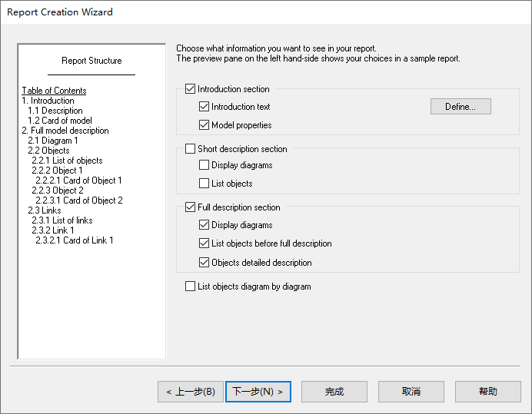
Task: Click '2.3 Links' preview entry
Action: (45, 210)
